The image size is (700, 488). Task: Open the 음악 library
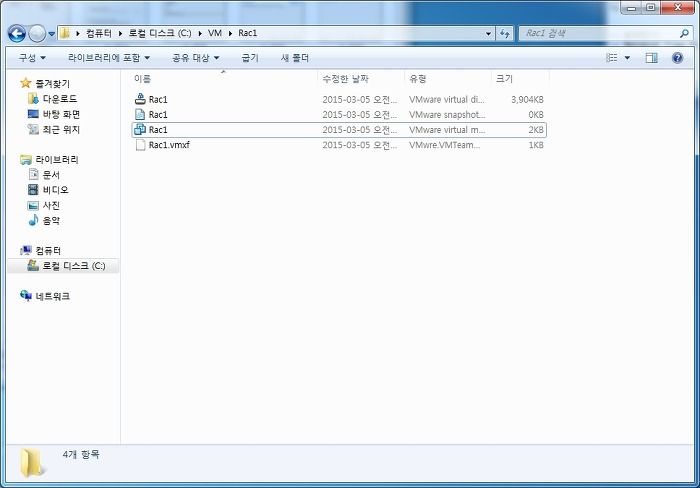click(51, 221)
